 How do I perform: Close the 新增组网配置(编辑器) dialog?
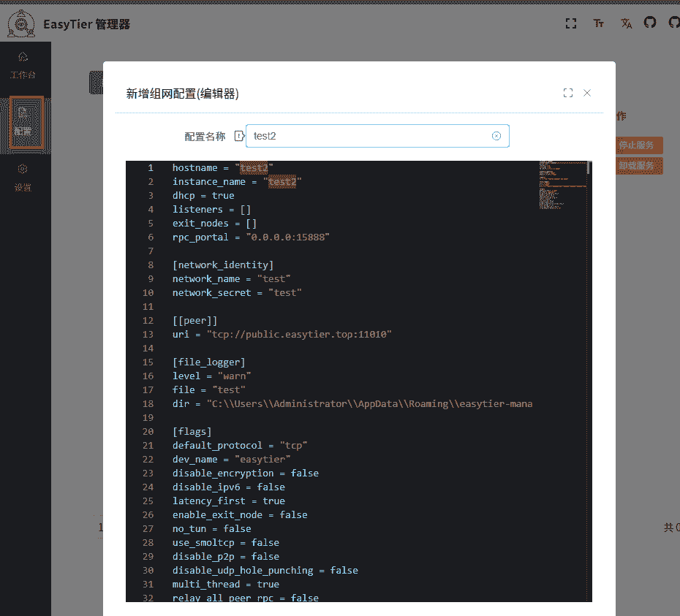tap(587, 93)
